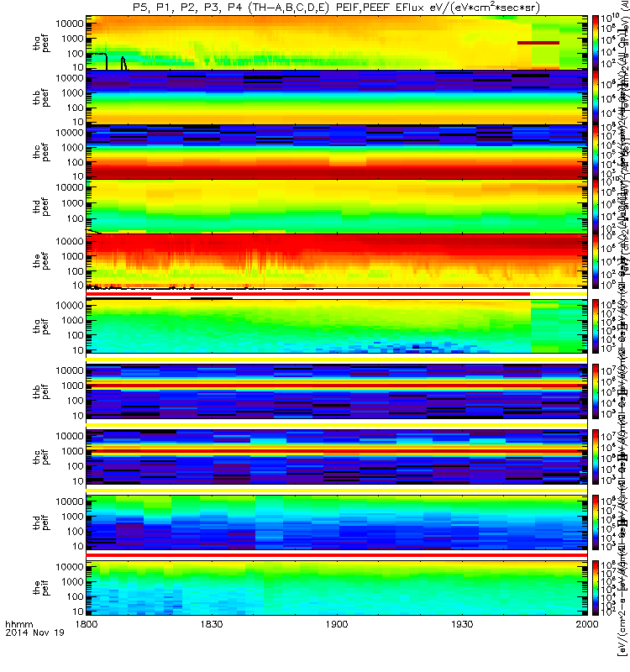Click the the peef spectrogram panel
The image size is (630, 672).
[x=337, y=261]
